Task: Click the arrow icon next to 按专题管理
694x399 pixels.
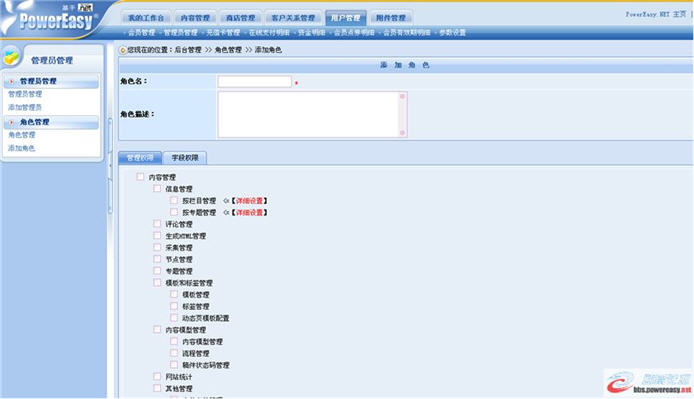Action: (226, 213)
